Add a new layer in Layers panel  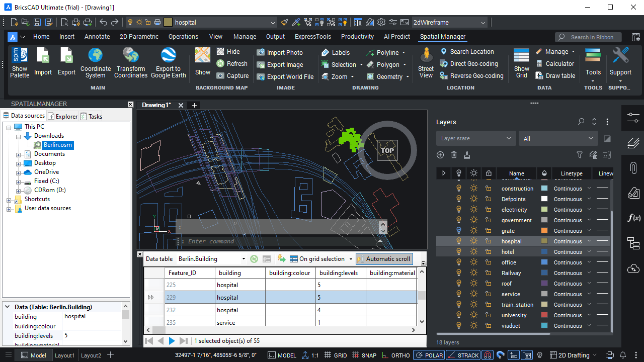(x=440, y=155)
